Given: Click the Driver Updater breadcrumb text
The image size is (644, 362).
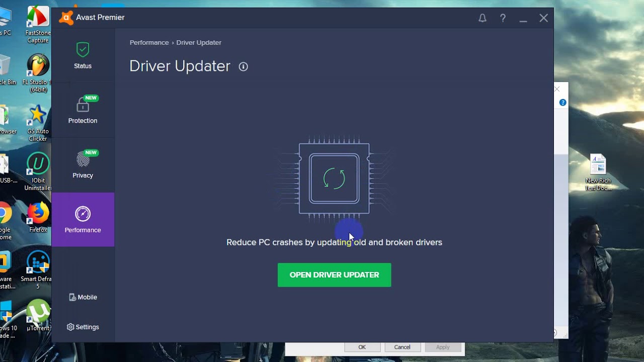Looking at the screenshot, I should [x=199, y=43].
